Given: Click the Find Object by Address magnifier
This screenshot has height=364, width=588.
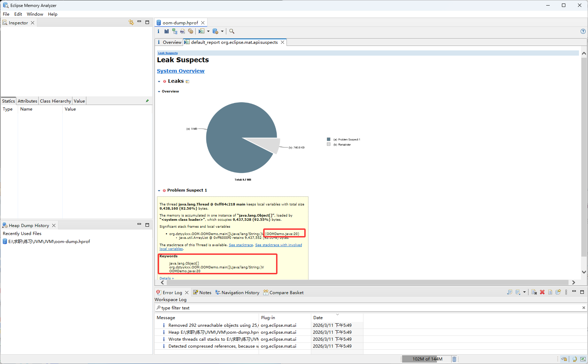Looking at the screenshot, I should click(232, 31).
